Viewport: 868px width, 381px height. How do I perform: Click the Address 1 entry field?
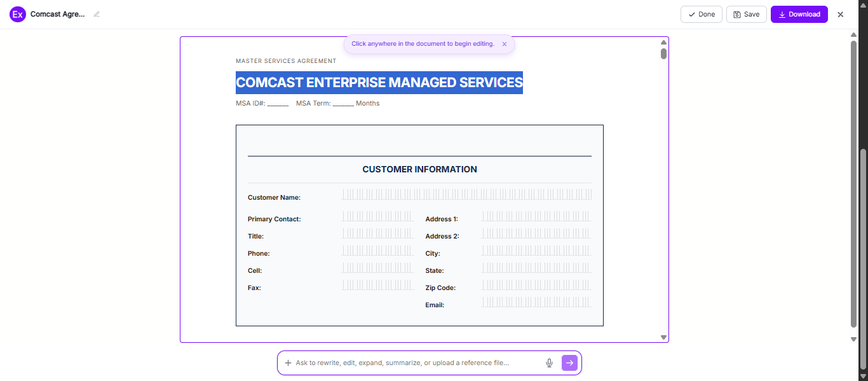537,216
